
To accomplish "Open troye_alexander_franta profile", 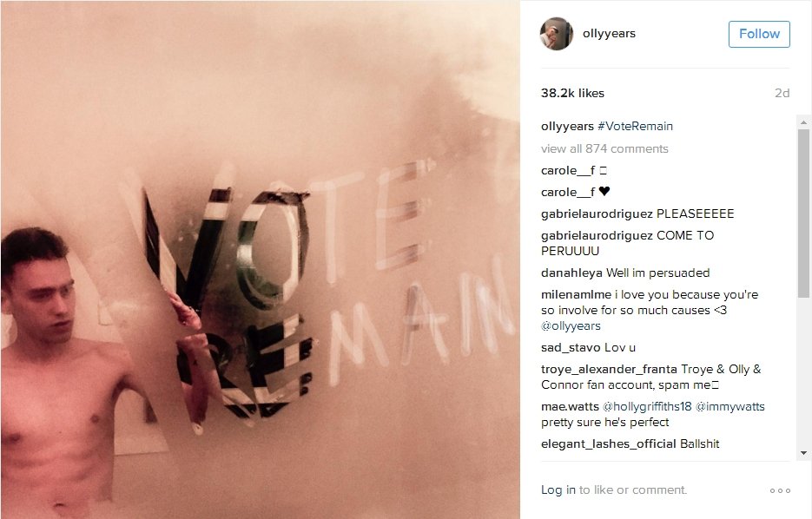I will pos(609,370).
